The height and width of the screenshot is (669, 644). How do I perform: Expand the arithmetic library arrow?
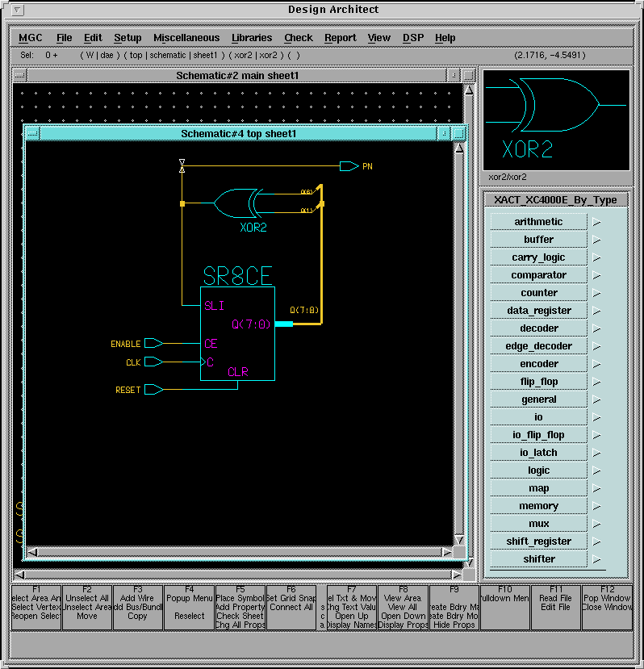pos(597,222)
